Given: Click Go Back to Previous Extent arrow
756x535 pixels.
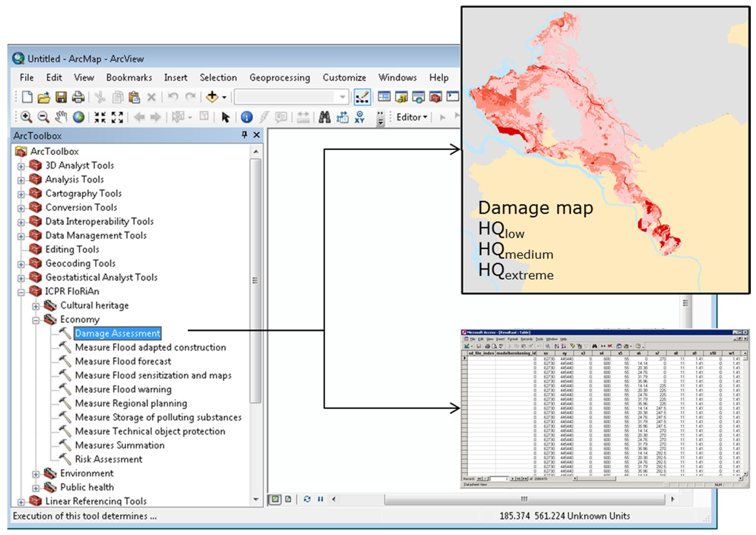Looking at the screenshot, I should 139,117.
